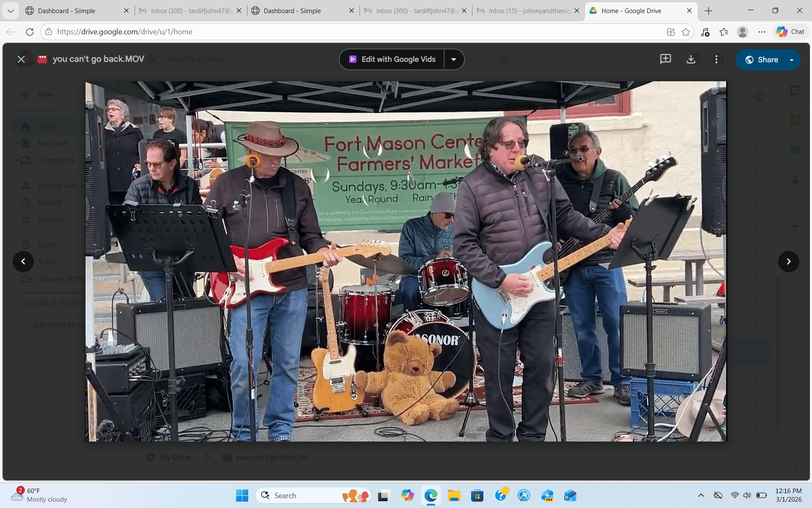Click the add comment icon

tap(666, 59)
